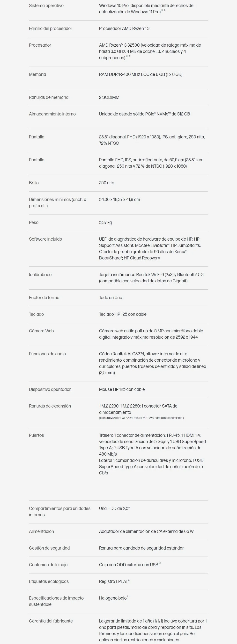Click the Sistema operativo row label
Image resolution: width=237 pixels, height=644 pixels.
[x=46, y=6]
